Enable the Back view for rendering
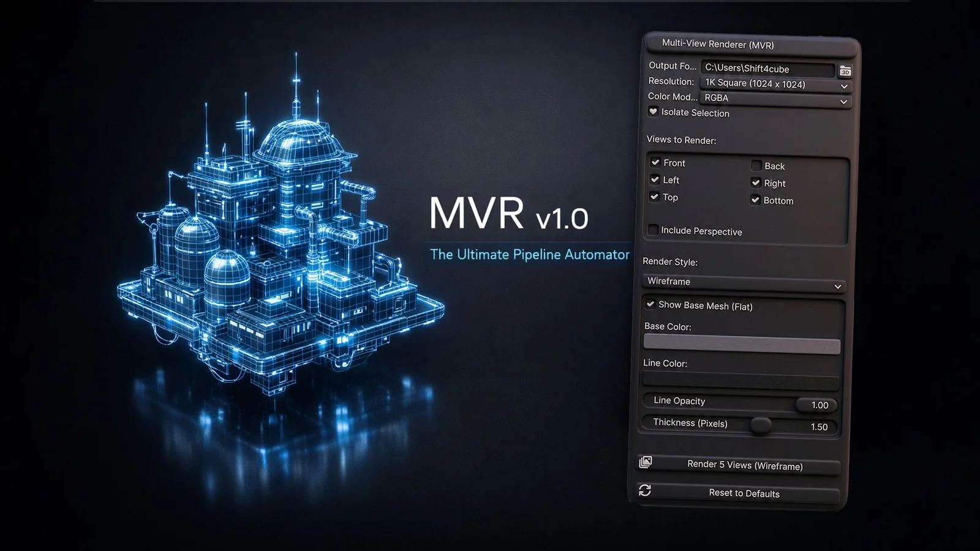 coord(757,165)
